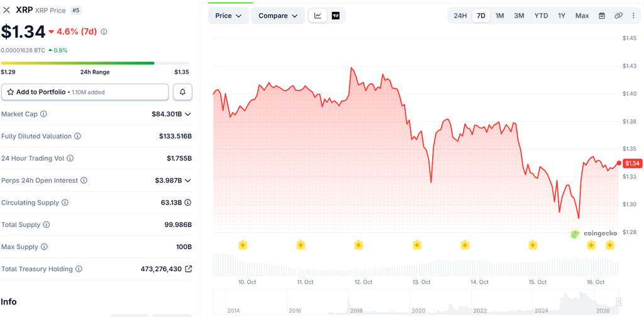Click the navigator range handle near 2026
The height and width of the screenshot is (317, 644).
619,302
